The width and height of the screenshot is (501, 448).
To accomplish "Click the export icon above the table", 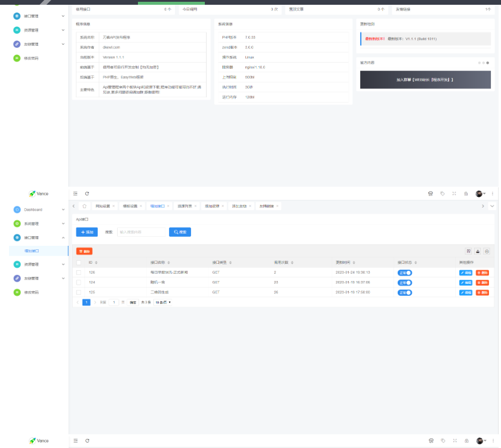I will coord(478,251).
